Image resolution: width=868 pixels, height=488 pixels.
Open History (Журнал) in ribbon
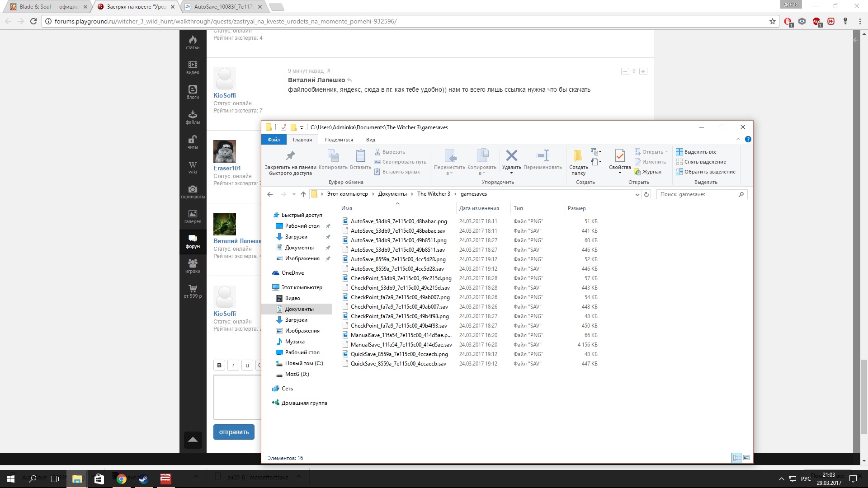[648, 172]
